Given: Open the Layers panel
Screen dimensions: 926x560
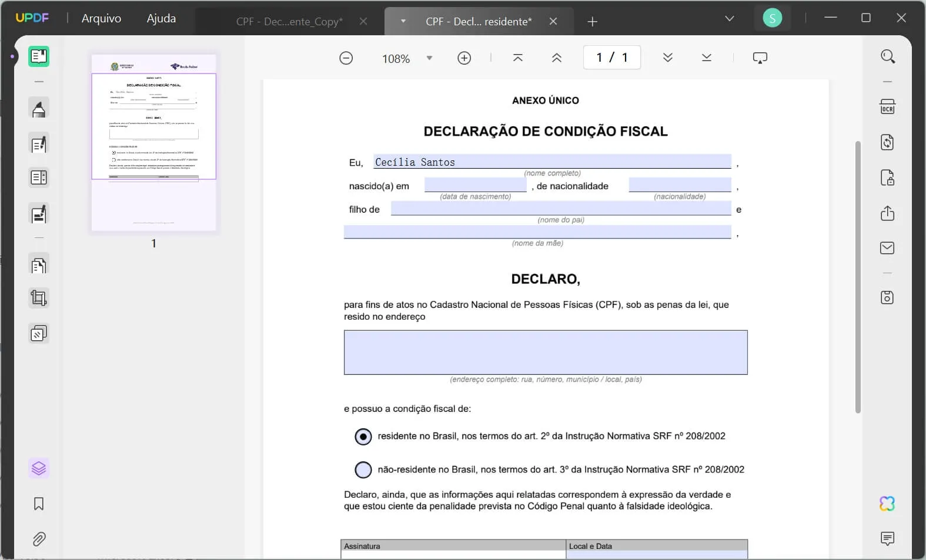Looking at the screenshot, I should 39,468.
